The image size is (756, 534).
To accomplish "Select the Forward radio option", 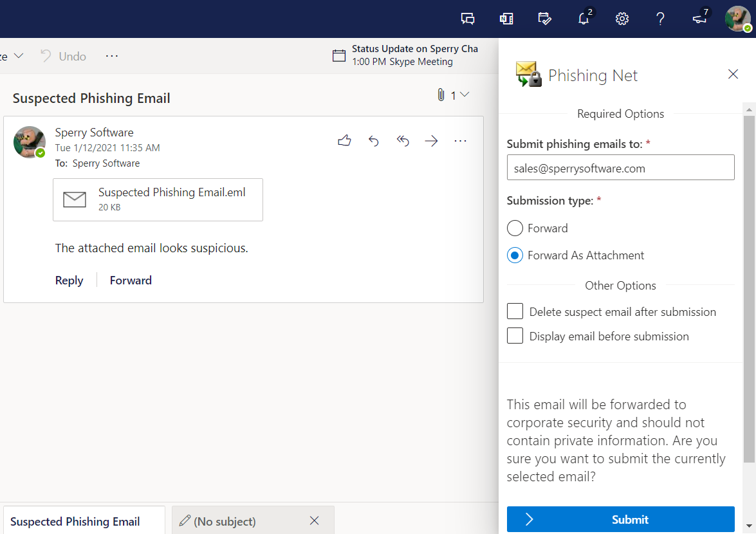I will pyautogui.click(x=515, y=228).
